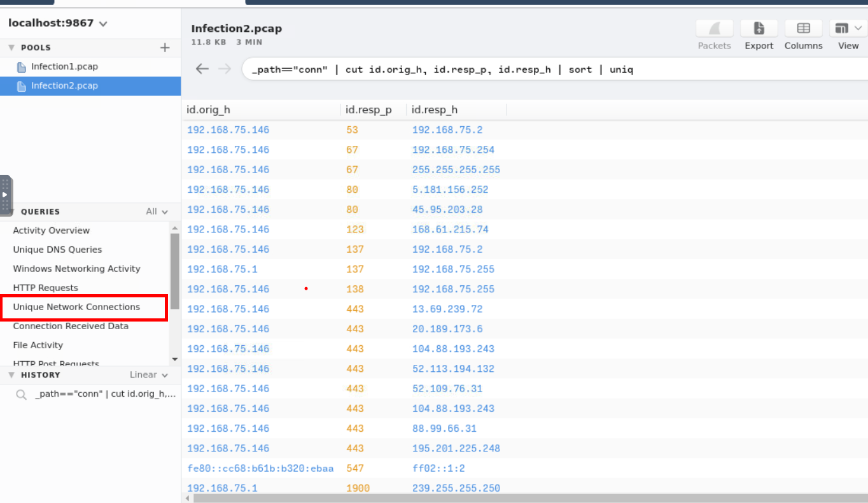Open the Columns chooser icon
This screenshot has height=503, width=868.
point(803,29)
